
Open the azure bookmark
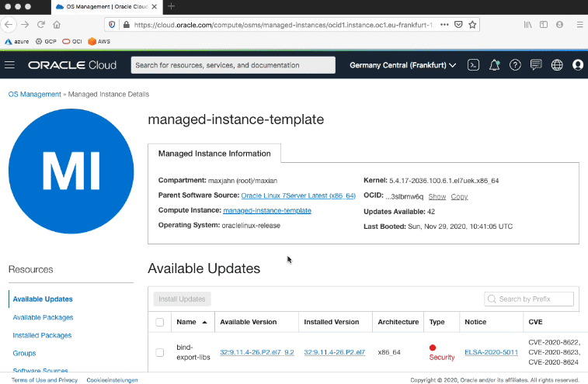17,42
